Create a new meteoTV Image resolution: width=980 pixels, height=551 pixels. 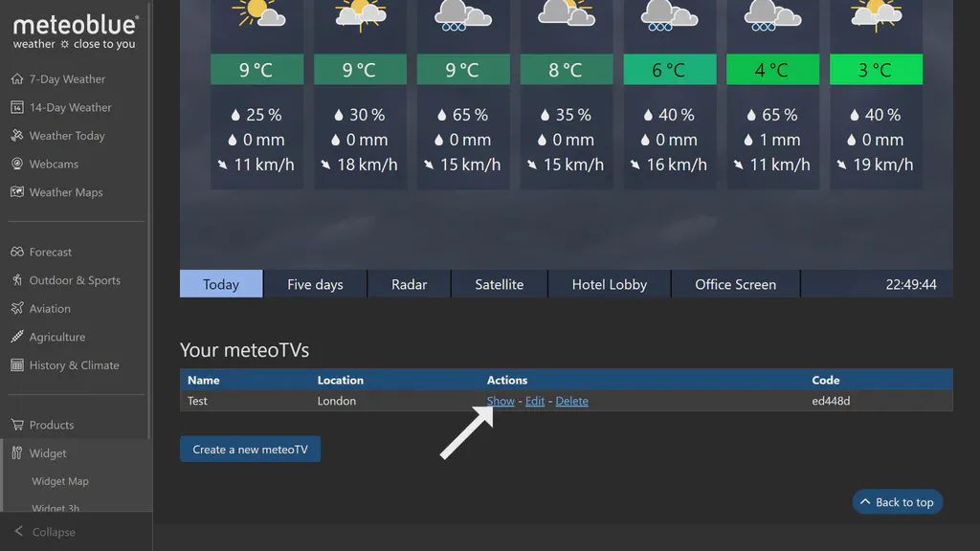tap(250, 449)
